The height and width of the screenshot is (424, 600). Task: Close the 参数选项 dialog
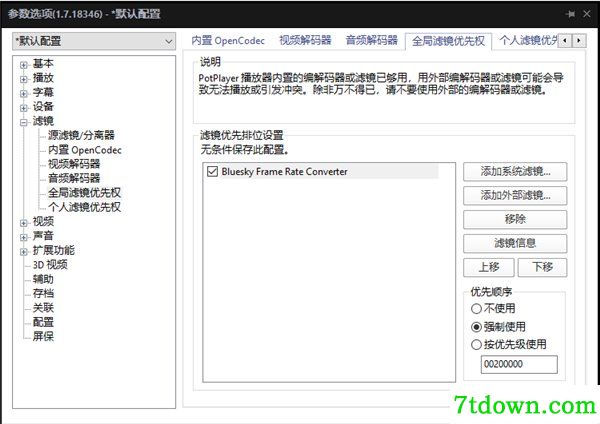(x=587, y=14)
